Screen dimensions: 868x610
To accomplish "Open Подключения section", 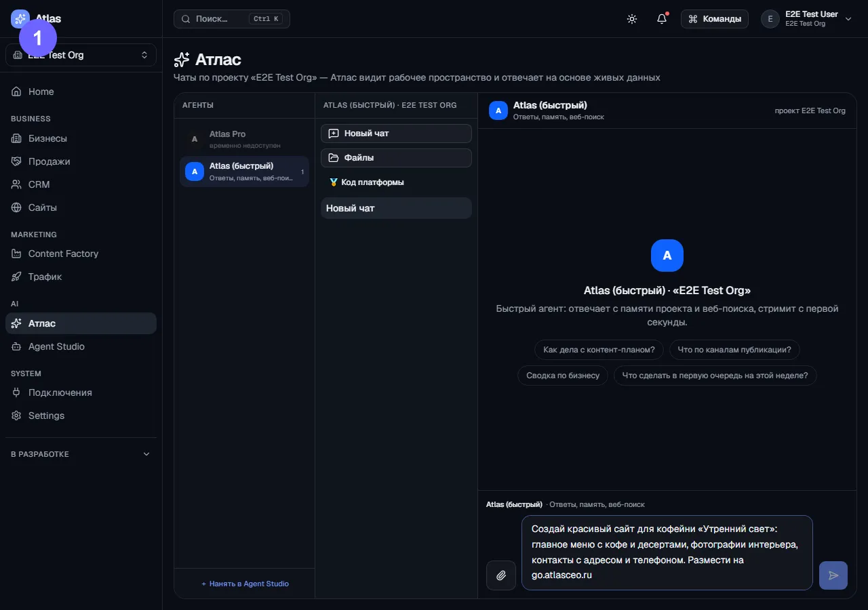I will (81, 392).
